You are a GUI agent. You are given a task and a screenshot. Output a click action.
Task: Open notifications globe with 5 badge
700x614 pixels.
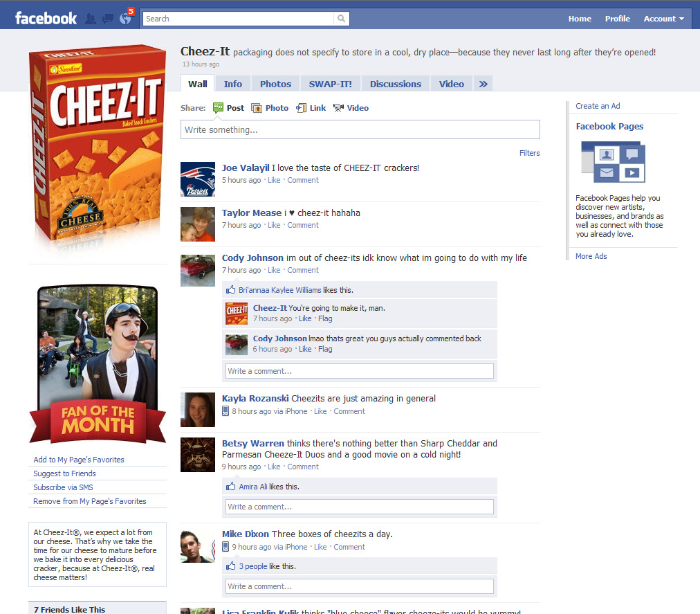(125, 19)
